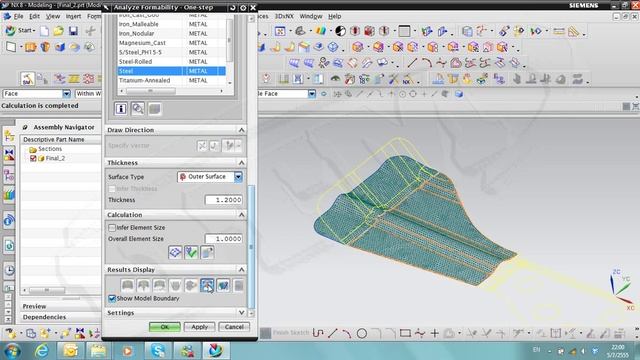Image resolution: width=640 pixels, height=360 pixels.
Task: Select the Circle tool in sketch toolbar
Action: coord(362,333)
